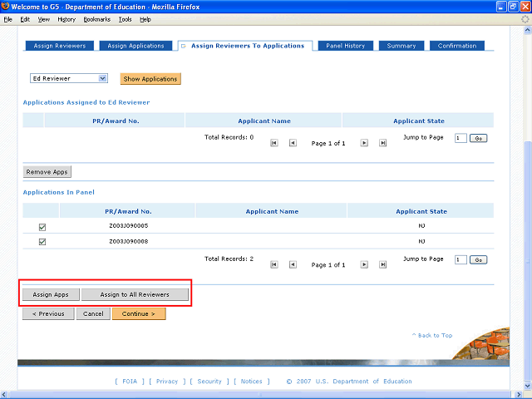Viewport: 532px width, 399px height.
Task: Uncheck application Z003J090005 checkbox
Action: (42, 226)
